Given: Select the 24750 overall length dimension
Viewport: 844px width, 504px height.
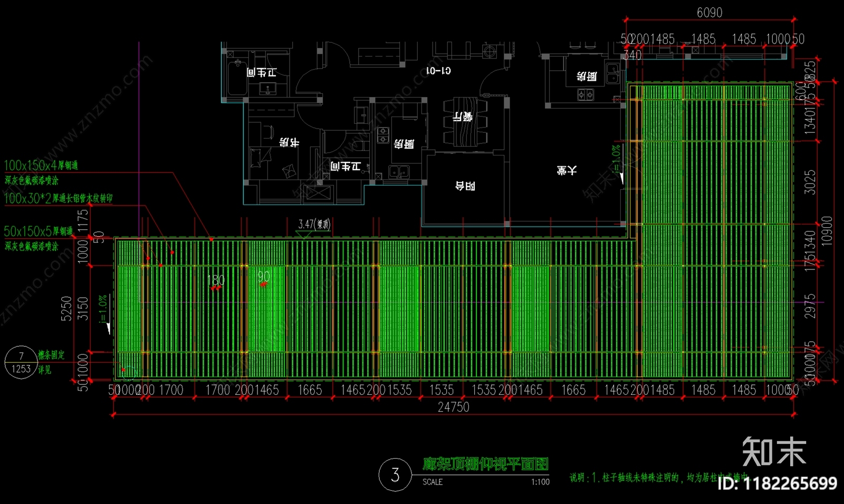Looking at the screenshot, I should [x=453, y=407].
